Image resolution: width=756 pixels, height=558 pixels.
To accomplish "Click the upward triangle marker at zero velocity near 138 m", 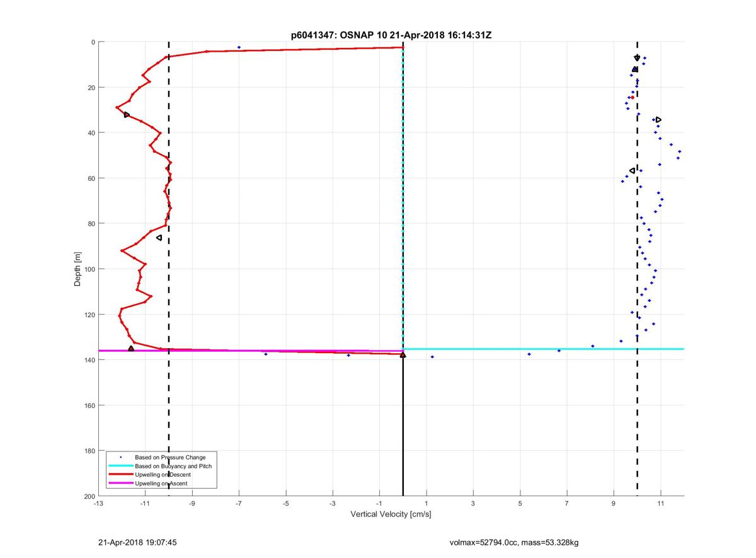I will click(403, 355).
